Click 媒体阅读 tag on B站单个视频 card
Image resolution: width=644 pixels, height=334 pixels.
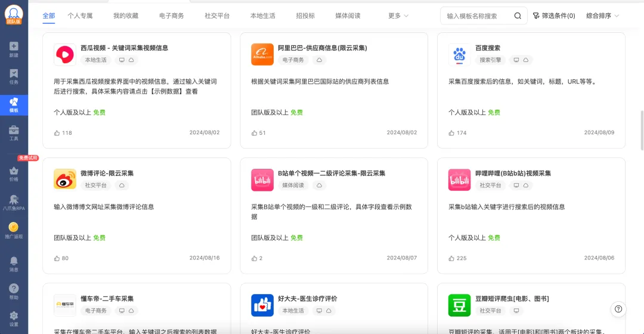pyautogui.click(x=293, y=185)
